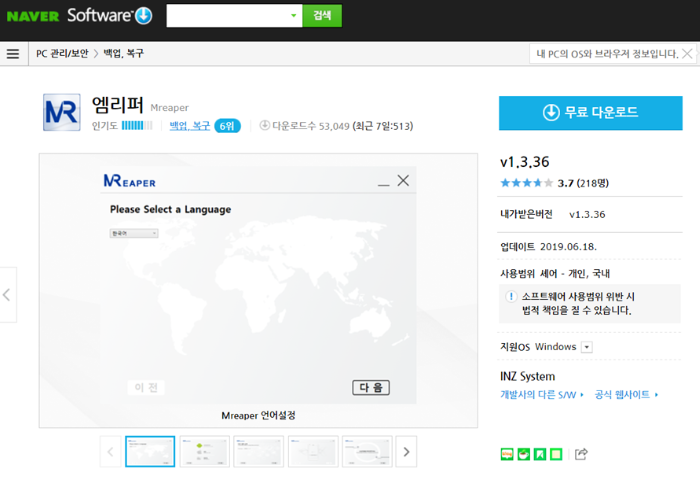Image resolution: width=700 pixels, height=483 pixels.
Task: Click the 인기도 popularity bar
Action: [x=137, y=125]
